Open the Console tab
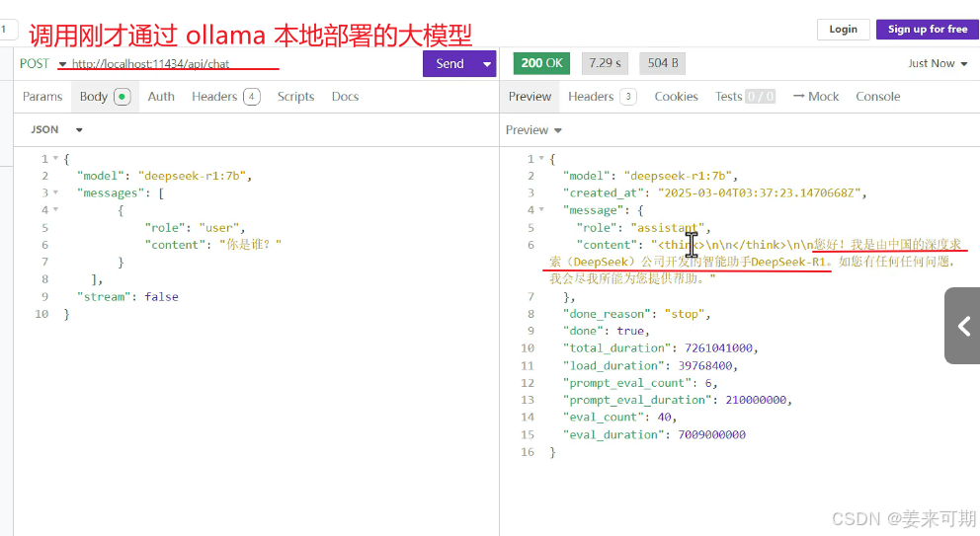The image size is (980, 536). [878, 97]
